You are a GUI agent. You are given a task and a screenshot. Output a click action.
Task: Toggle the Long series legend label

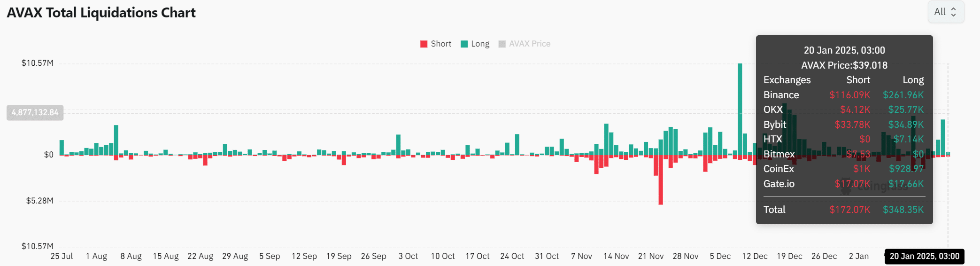(x=480, y=44)
